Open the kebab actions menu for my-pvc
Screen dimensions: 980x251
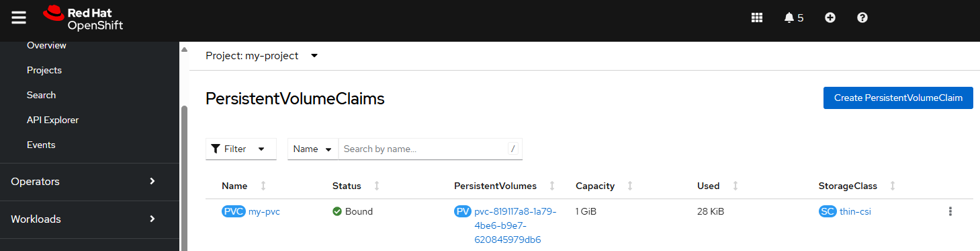coord(950,211)
